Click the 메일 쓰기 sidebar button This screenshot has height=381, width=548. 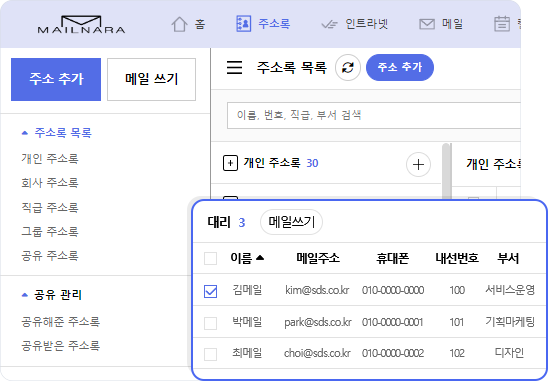[151, 79]
